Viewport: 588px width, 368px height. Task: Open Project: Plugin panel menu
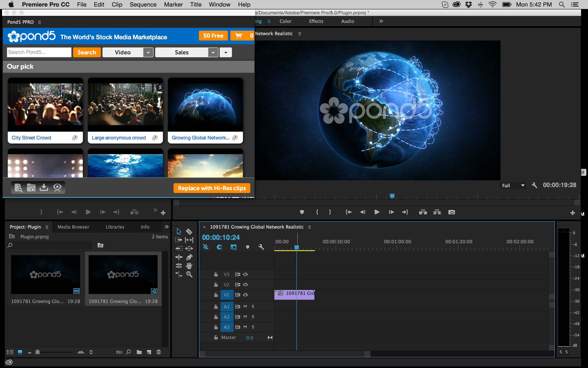(47, 227)
